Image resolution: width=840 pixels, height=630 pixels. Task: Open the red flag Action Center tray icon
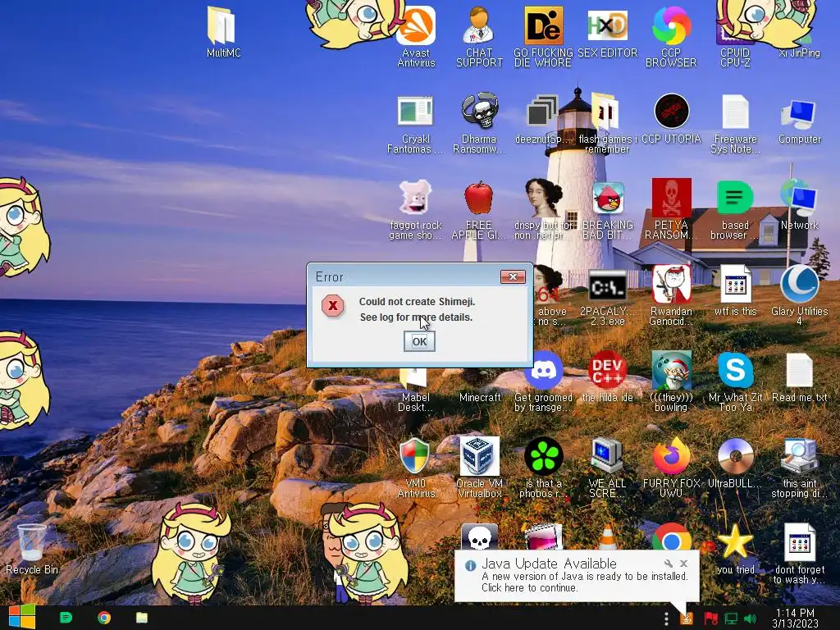tap(710, 619)
